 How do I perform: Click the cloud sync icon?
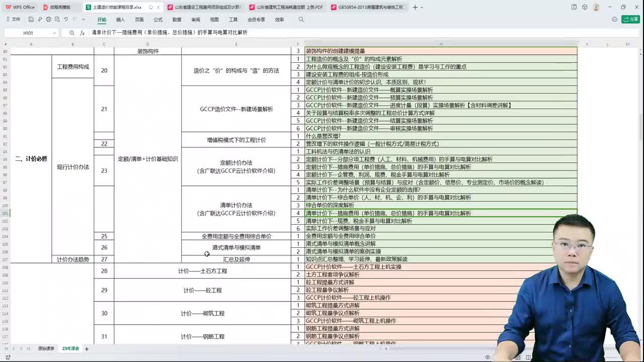point(614,19)
